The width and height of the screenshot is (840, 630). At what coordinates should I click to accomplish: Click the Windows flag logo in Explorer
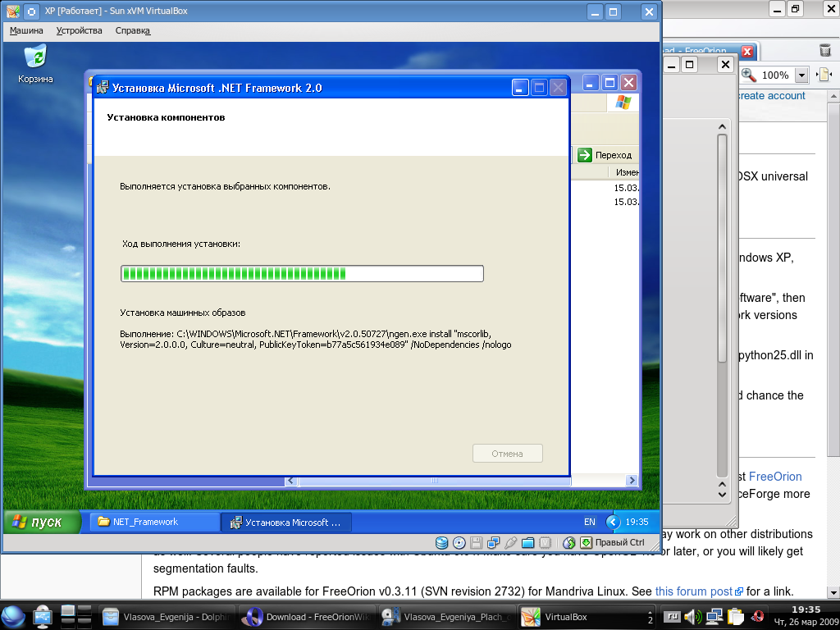coord(623,102)
